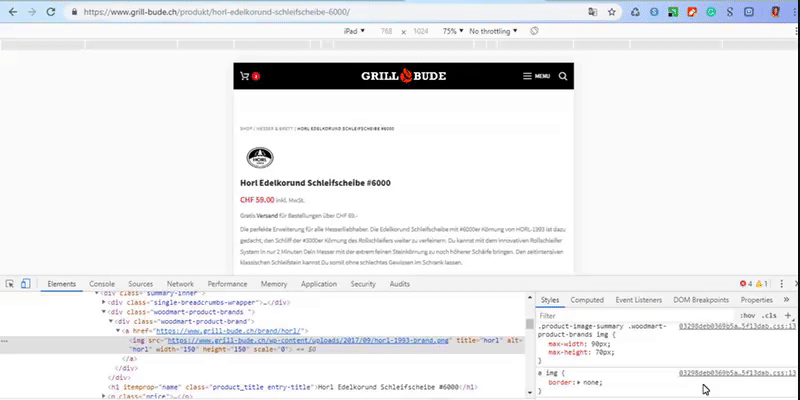
Task: Open the No throttling dropdown
Action: point(493,31)
